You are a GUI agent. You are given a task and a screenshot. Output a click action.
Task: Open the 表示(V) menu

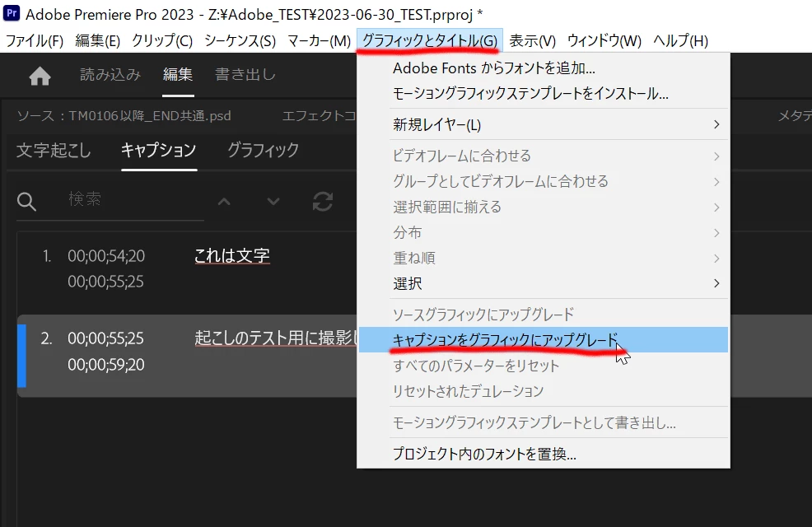[x=532, y=40]
